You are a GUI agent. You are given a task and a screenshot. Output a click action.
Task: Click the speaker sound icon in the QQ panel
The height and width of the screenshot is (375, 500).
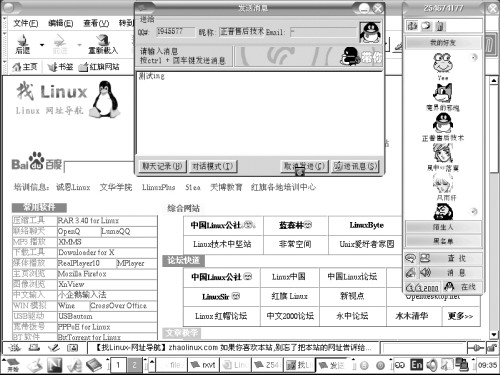425,273
